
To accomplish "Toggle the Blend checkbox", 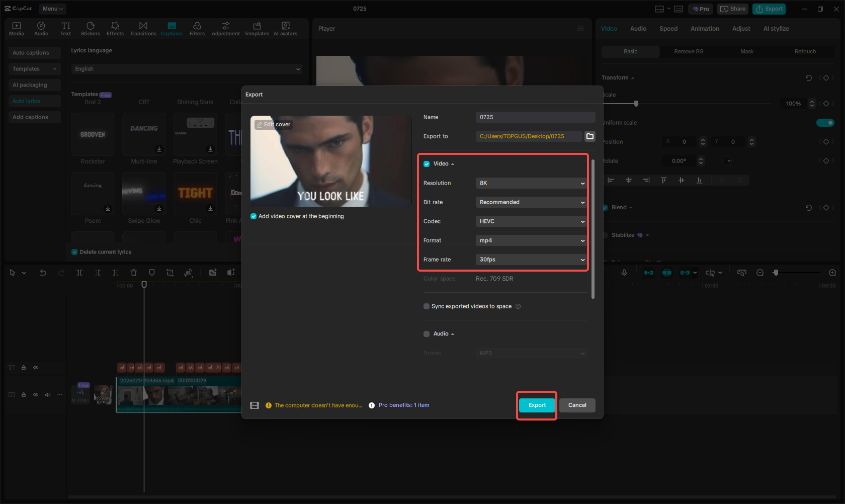I will tap(605, 208).
